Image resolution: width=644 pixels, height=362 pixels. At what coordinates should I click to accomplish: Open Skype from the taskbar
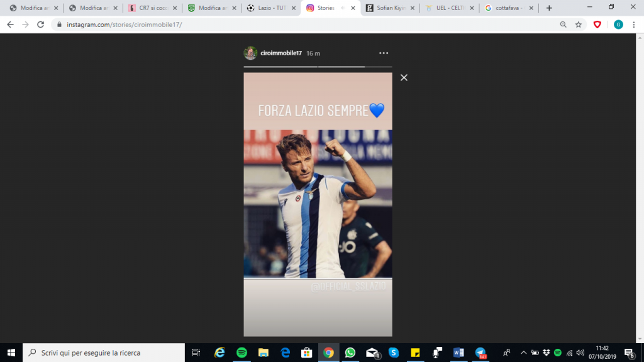(x=394, y=353)
